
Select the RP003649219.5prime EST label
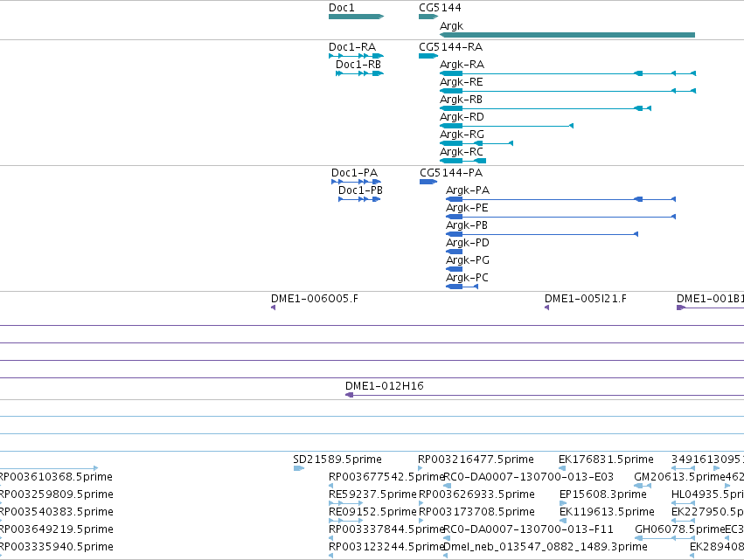pyautogui.click(x=57, y=529)
